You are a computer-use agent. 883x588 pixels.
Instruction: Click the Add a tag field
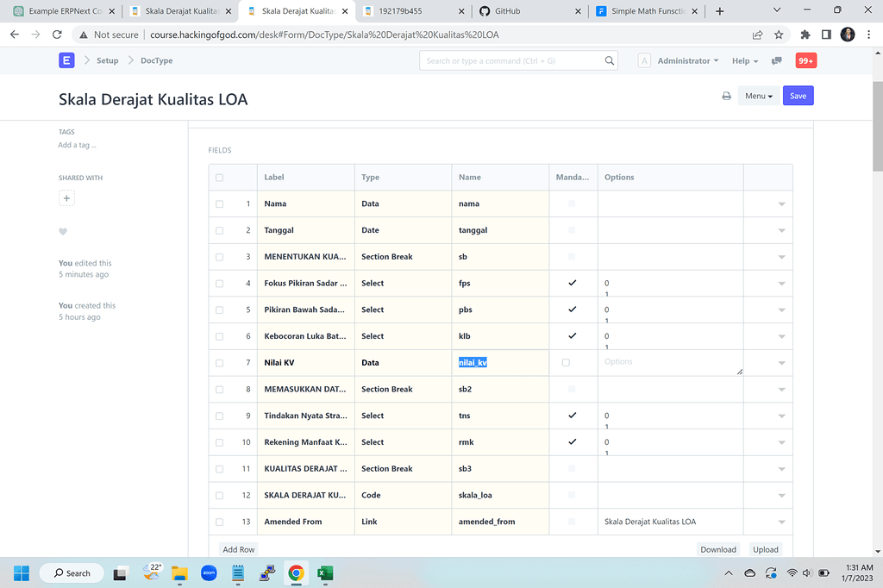77,145
